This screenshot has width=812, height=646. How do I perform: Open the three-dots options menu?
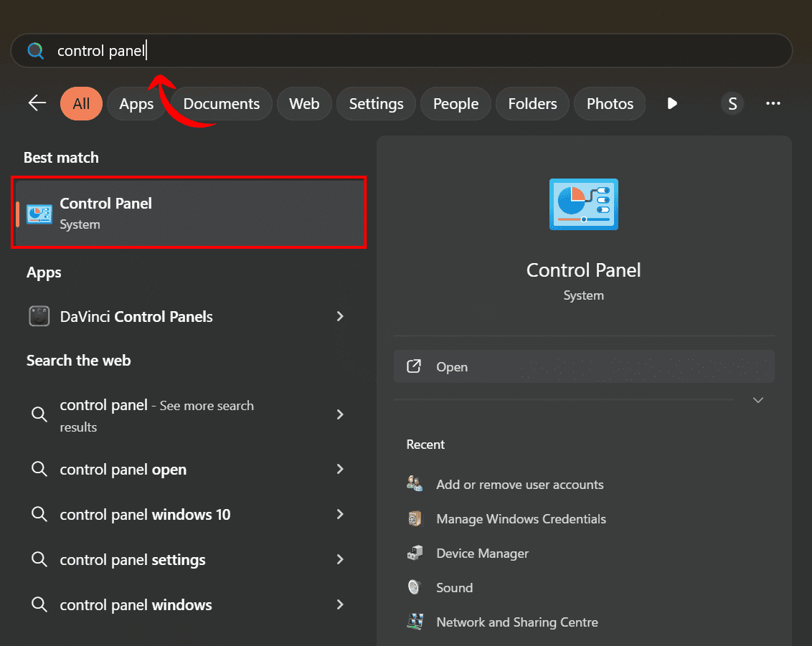(773, 103)
